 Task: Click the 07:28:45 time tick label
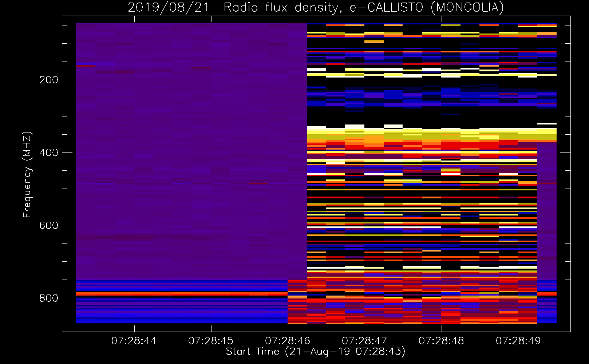tap(211, 341)
